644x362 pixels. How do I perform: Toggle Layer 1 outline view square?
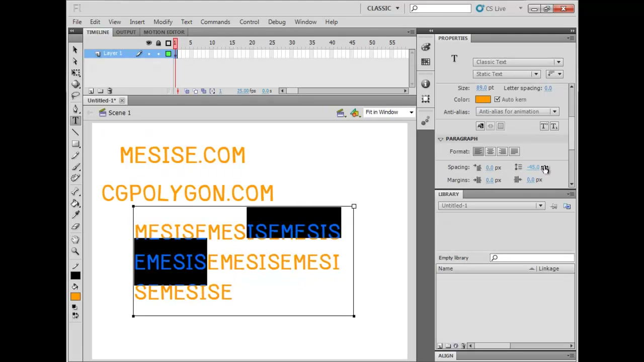point(168,54)
